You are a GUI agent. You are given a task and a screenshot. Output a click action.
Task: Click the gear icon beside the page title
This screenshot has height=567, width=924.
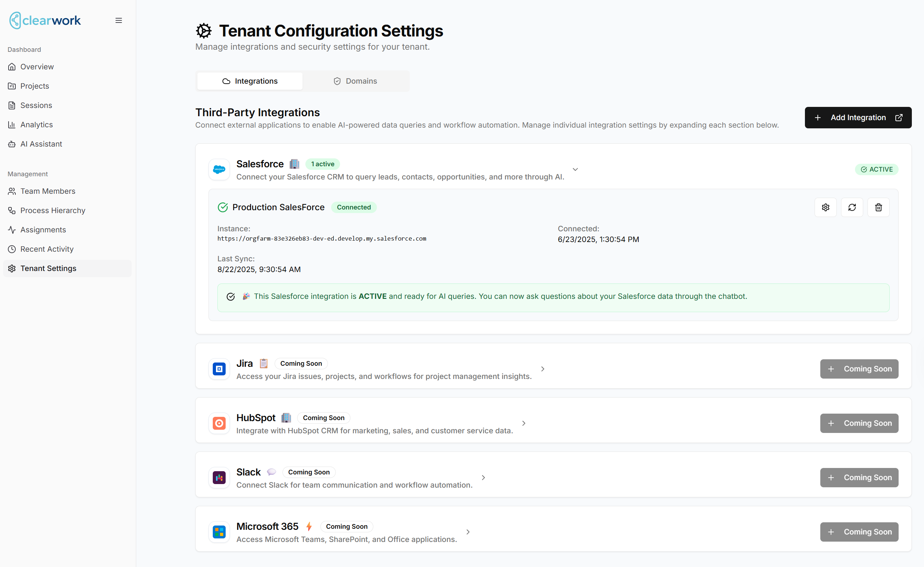204,31
